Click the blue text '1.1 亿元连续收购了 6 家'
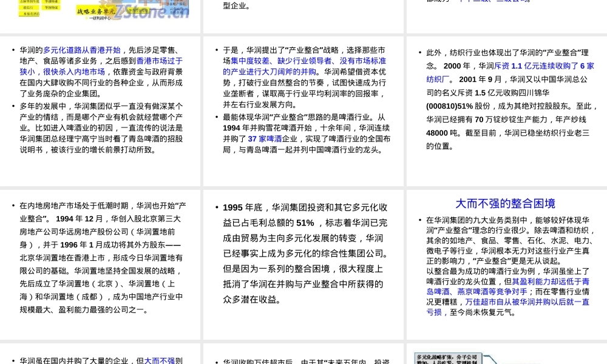The width and height of the screenshot is (607, 364). pos(552,66)
